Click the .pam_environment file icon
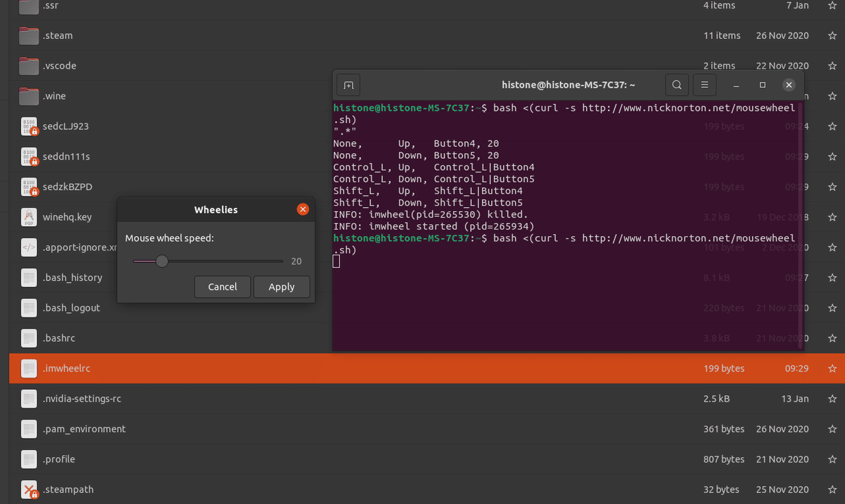This screenshot has height=504, width=845. (x=28, y=429)
